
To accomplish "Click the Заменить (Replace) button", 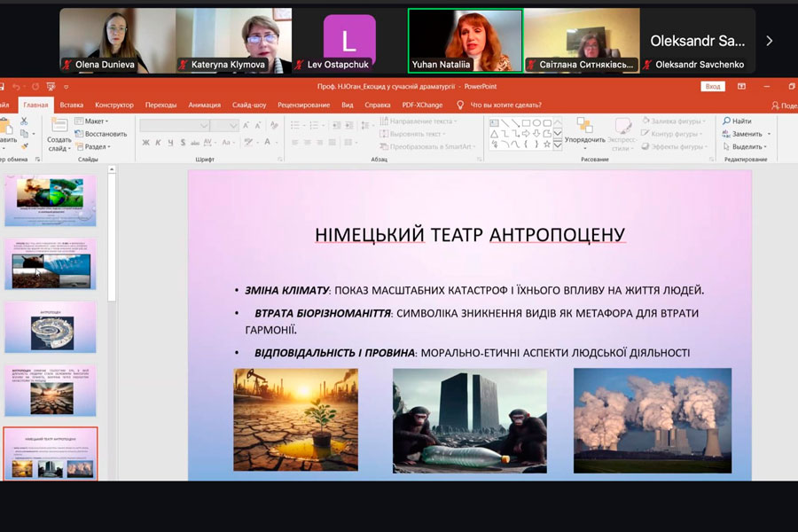I will 742,134.
